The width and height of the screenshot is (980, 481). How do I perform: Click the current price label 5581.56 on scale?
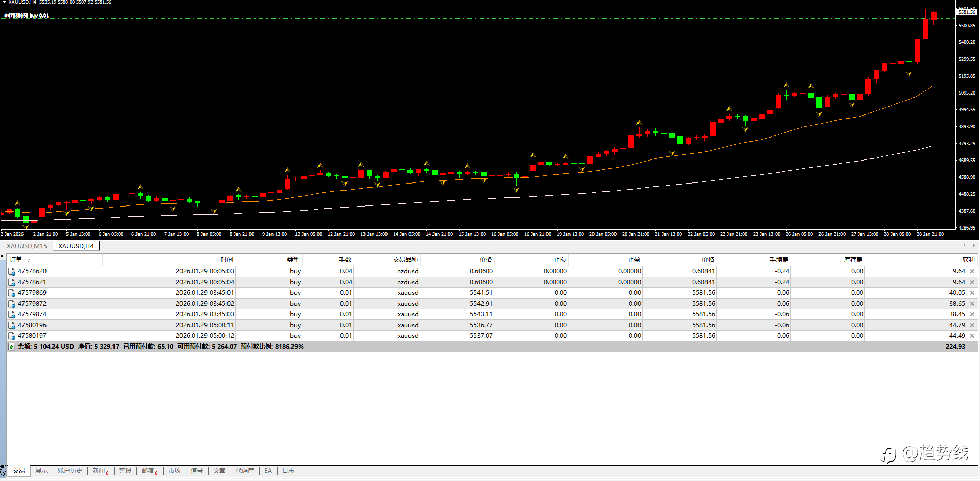coord(966,12)
